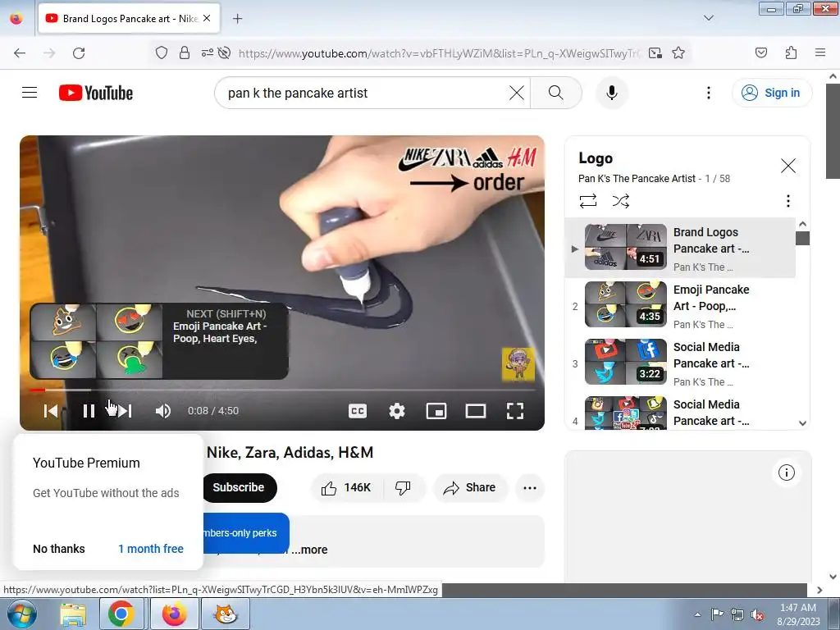Bookmark this page with the star
This screenshot has height=630, width=840.
point(678,52)
